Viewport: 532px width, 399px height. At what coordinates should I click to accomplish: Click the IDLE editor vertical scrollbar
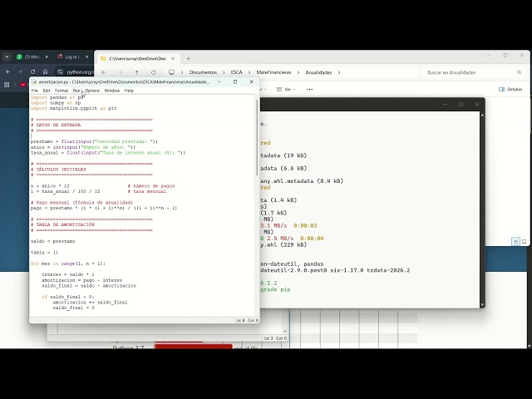click(x=257, y=137)
